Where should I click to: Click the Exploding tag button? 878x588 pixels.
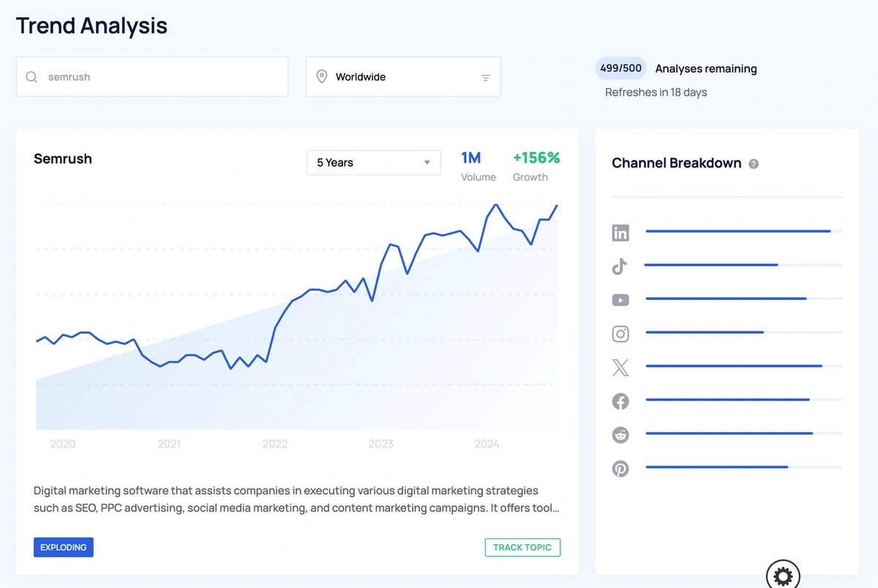[64, 547]
